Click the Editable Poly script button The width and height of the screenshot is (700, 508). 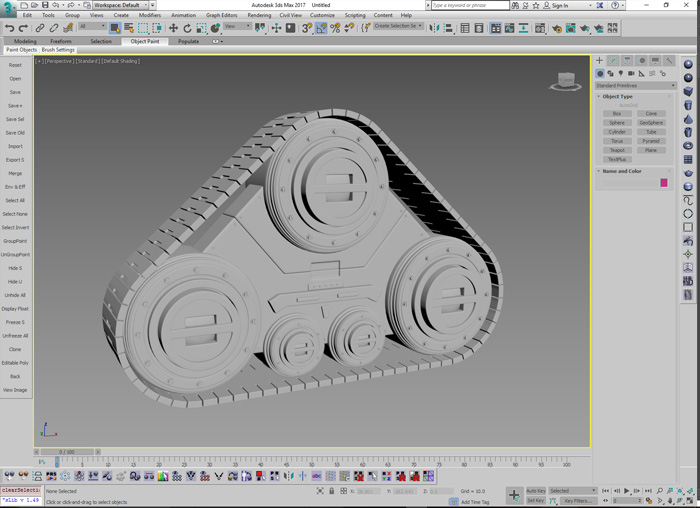coord(15,363)
